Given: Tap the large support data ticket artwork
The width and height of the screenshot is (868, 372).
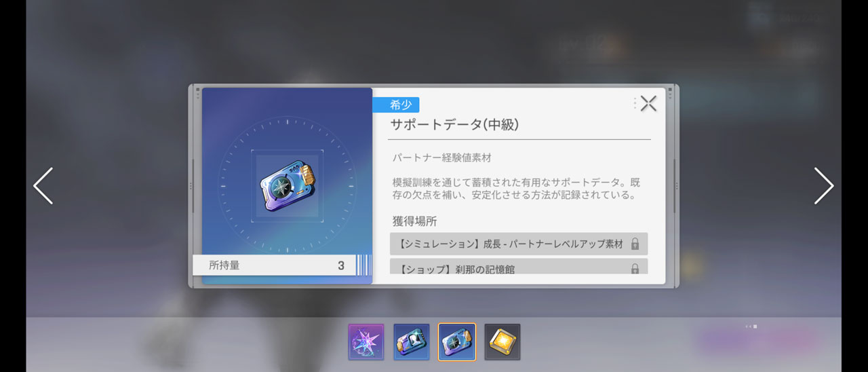Looking at the screenshot, I should 288,186.
